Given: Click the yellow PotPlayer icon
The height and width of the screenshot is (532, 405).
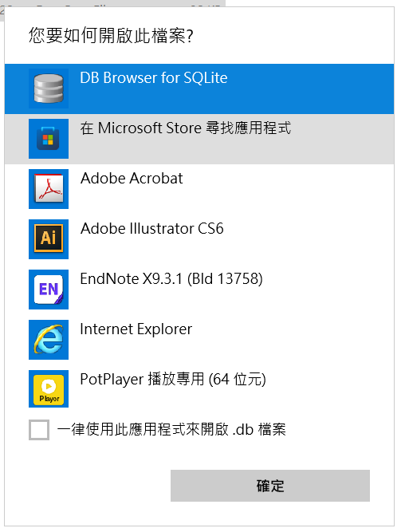Looking at the screenshot, I should coord(49,388).
